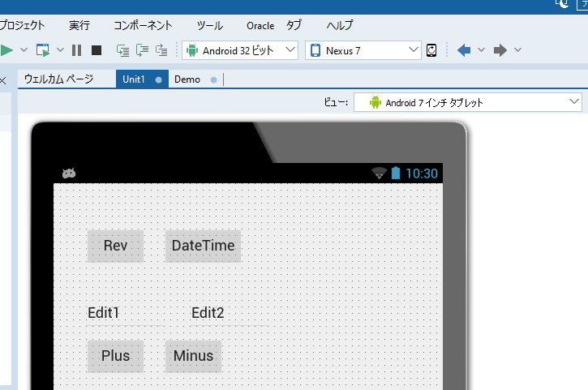Click the Run Until Return debug icon

(x=161, y=50)
